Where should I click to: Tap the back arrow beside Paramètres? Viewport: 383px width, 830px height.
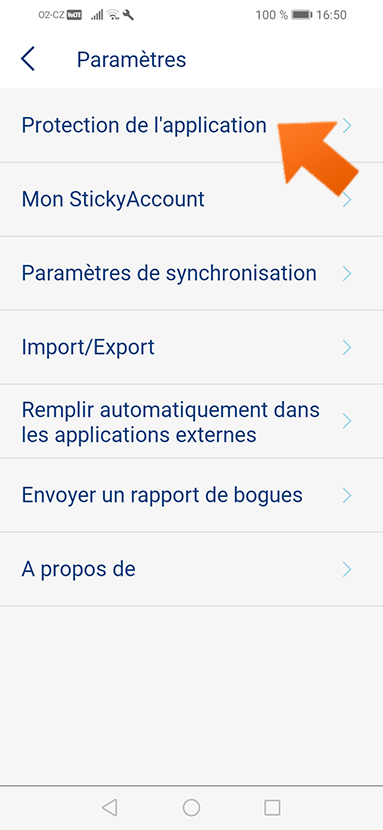28,59
